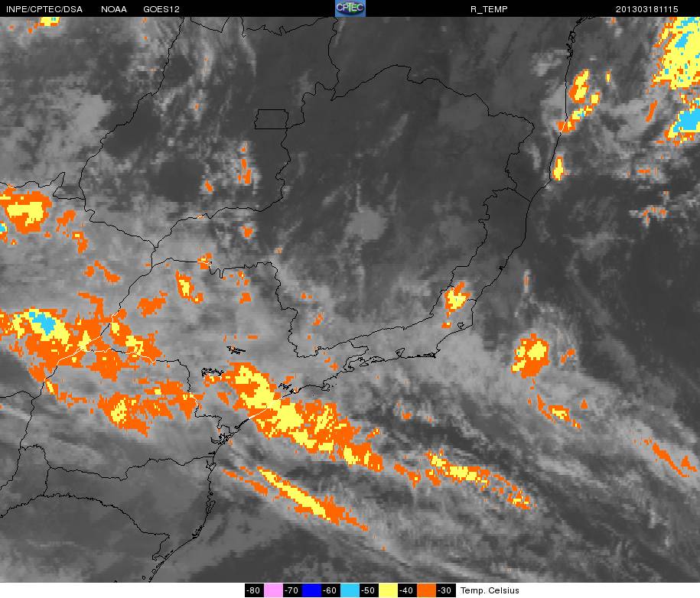Select the -80 legend value
Viewport: 700px width, 598px height.
(254, 590)
